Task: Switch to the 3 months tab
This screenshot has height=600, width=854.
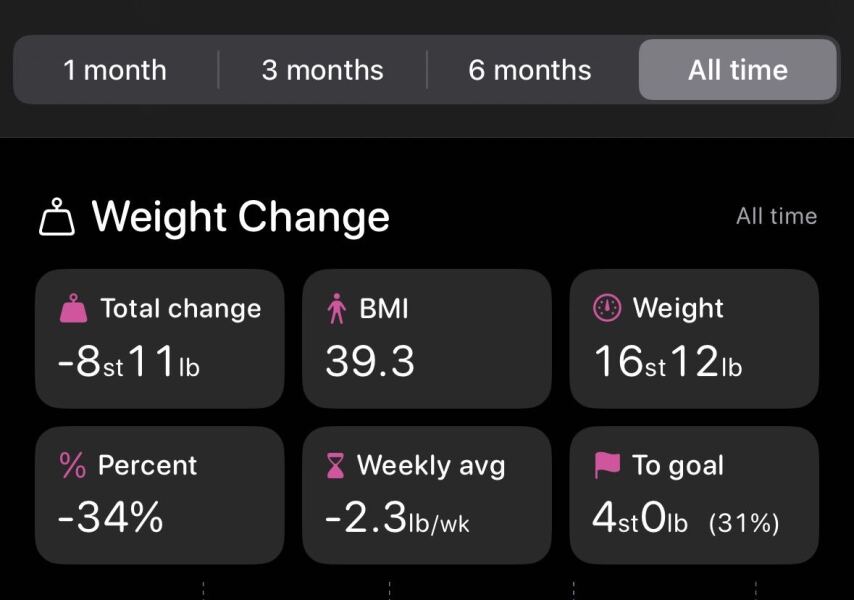Action: (322, 70)
